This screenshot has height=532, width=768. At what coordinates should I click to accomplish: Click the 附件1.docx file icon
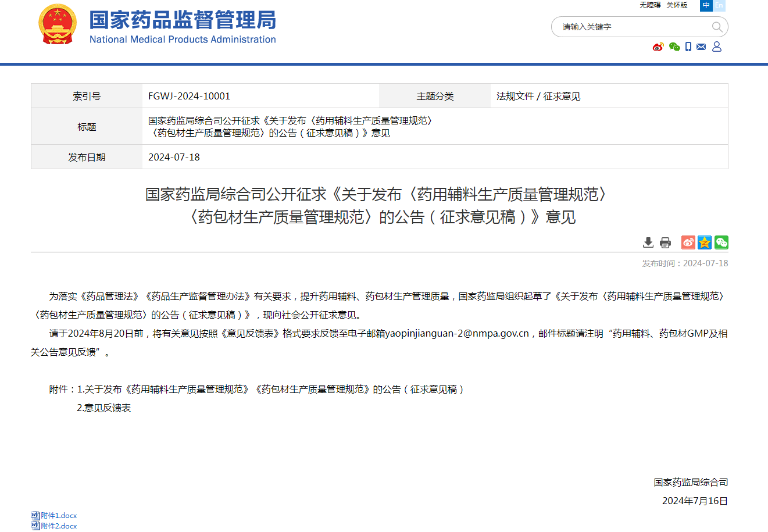[x=35, y=516]
